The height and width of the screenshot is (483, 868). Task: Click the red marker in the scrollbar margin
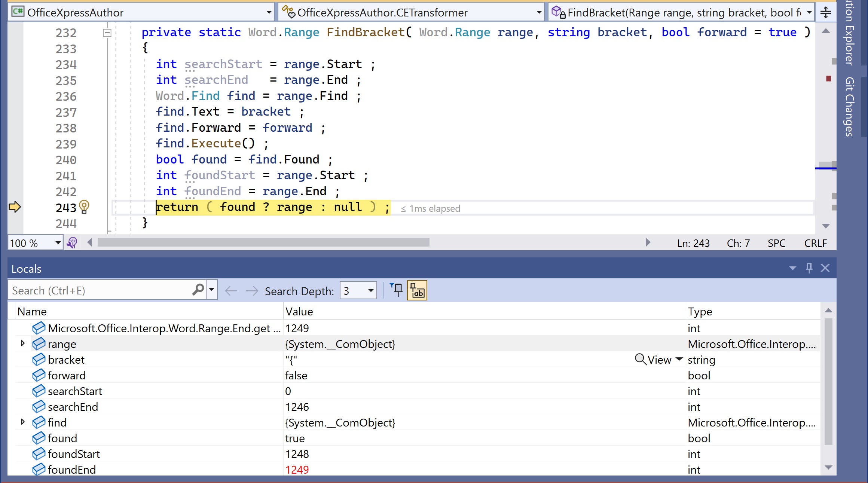(828, 79)
